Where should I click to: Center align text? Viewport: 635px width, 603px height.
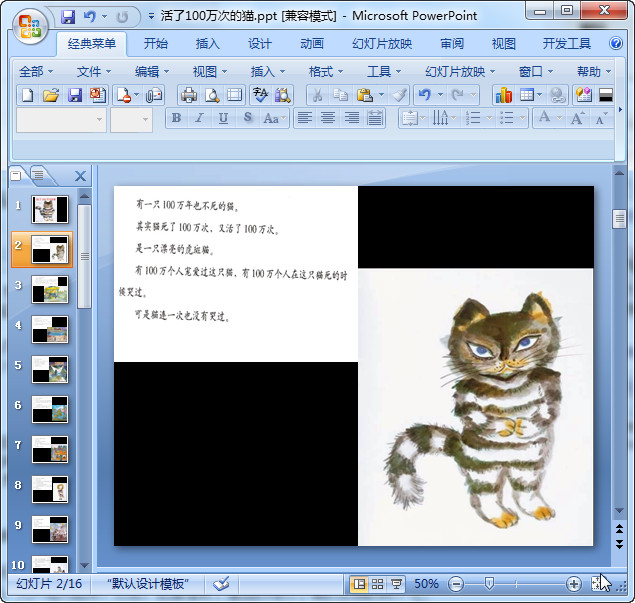(328, 118)
